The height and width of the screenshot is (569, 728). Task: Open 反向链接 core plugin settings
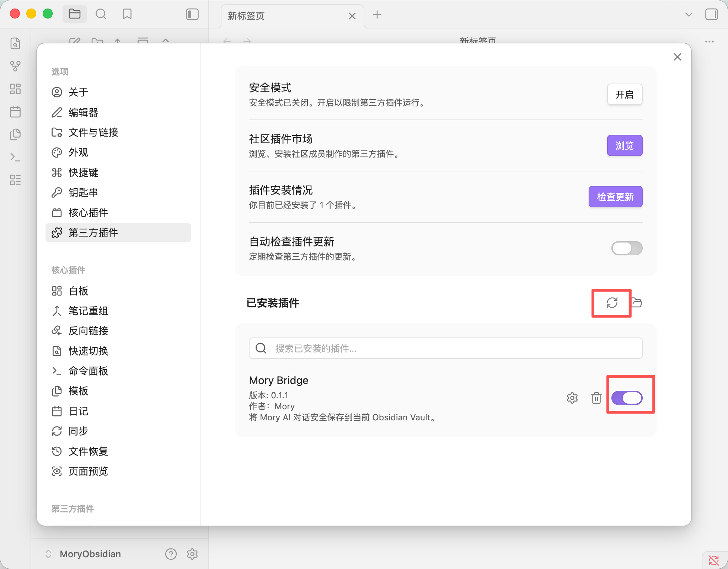point(118,331)
